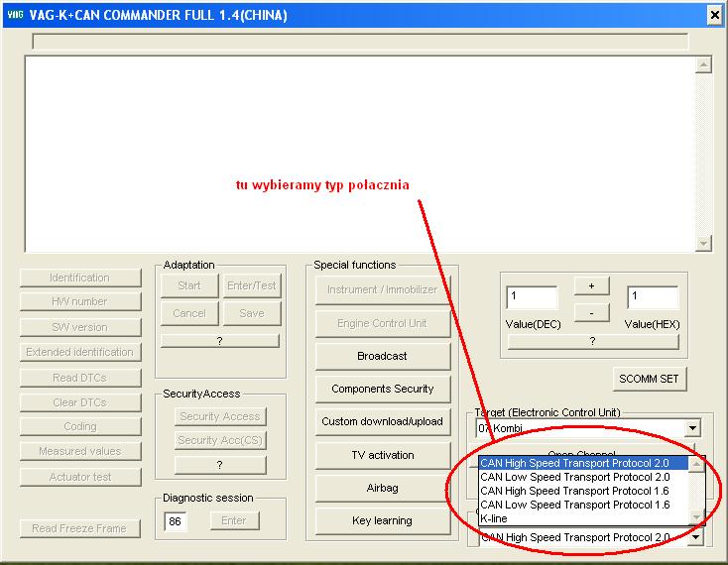Expand the Target Electronic Control Unit dropdown
Viewport: 728px width, 565px height.
[692, 428]
